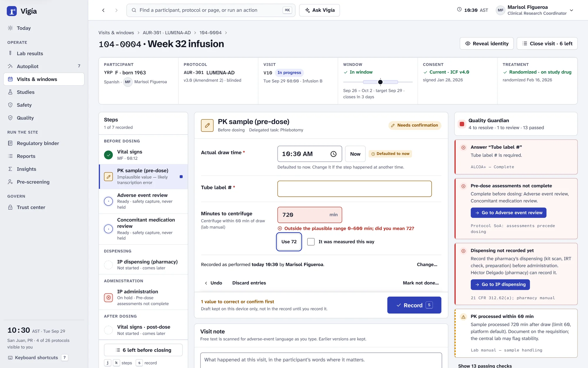Go forward with the right arrow
Image resolution: width=588 pixels, height=368 pixels.
pyautogui.click(x=116, y=10)
